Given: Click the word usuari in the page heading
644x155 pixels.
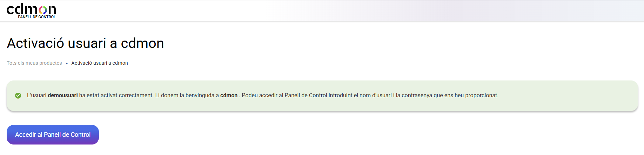Looking at the screenshot, I should click(x=87, y=43).
